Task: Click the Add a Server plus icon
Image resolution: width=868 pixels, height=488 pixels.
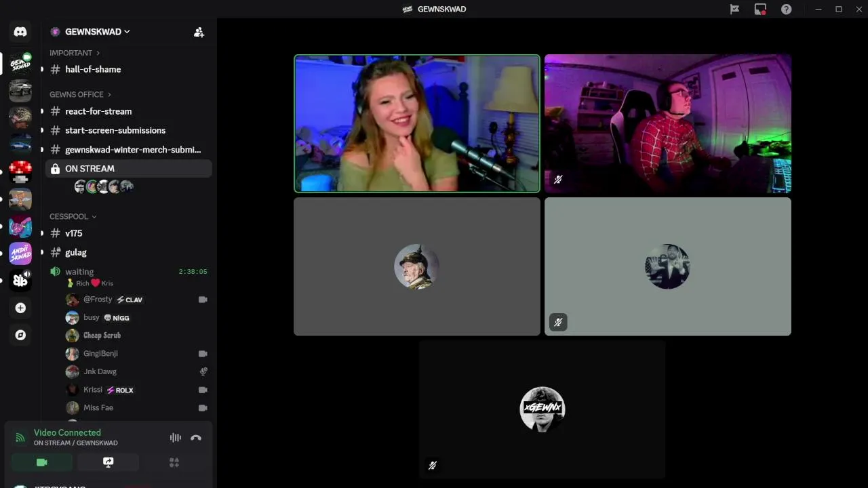Action: click(20, 308)
